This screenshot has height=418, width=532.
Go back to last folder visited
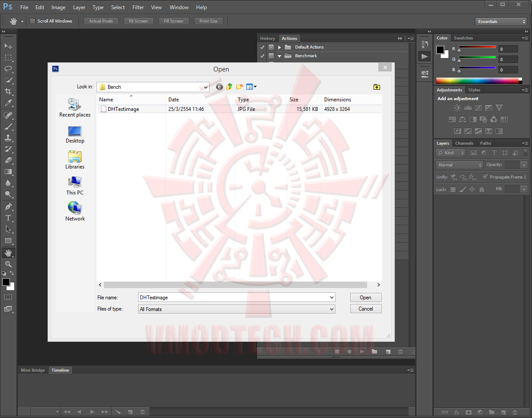click(x=219, y=87)
